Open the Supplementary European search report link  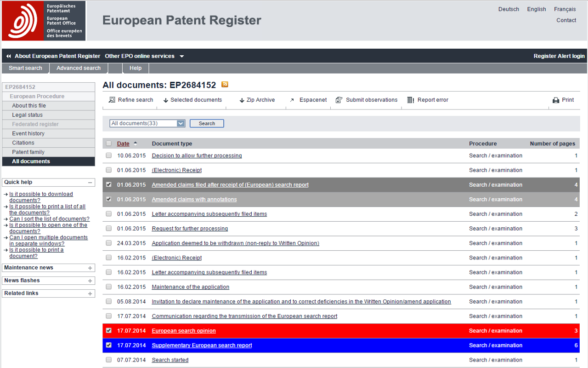tap(202, 345)
